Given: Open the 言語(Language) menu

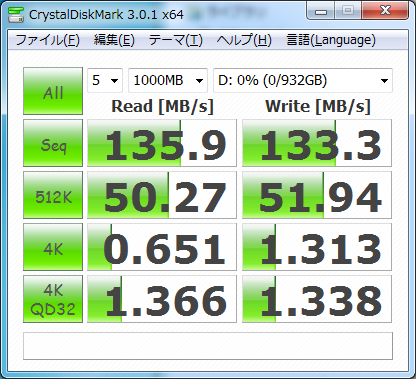Looking at the screenshot, I should [x=331, y=40].
